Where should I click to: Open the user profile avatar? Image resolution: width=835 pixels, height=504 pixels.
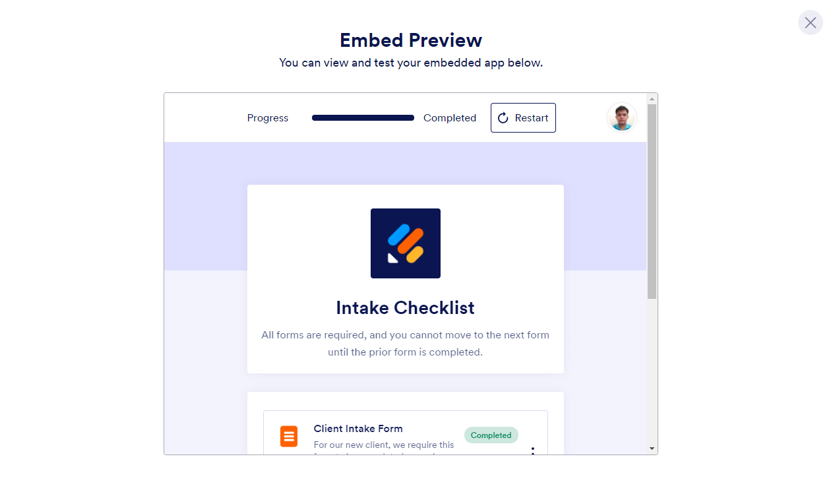click(621, 117)
